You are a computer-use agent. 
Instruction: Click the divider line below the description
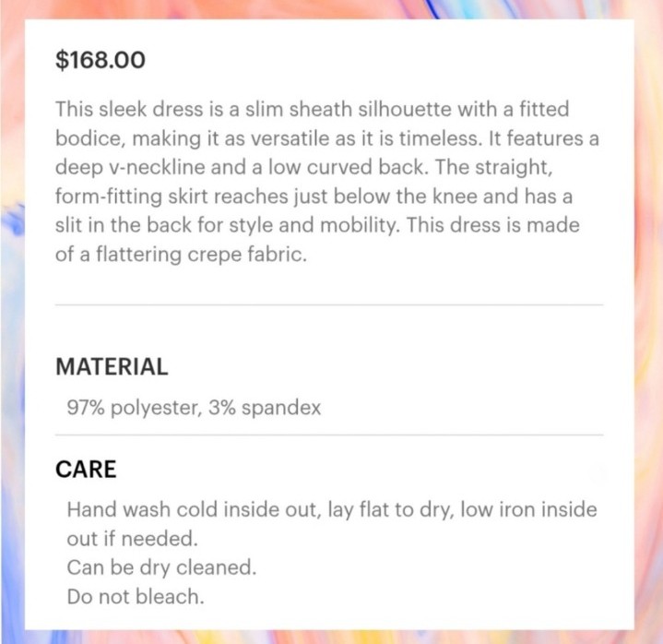(x=329, y=304)
